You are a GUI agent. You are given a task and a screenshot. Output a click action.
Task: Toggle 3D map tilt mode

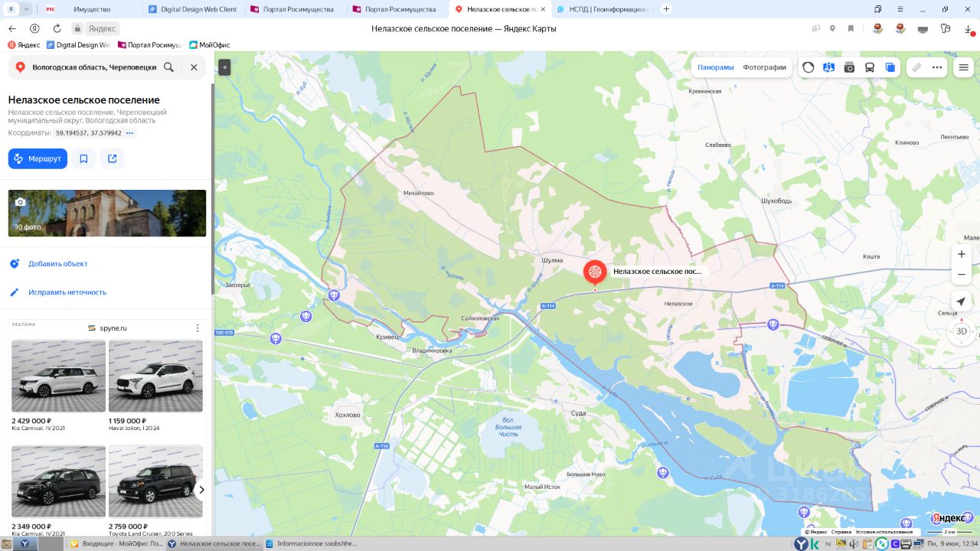click(x=962, y=331)
